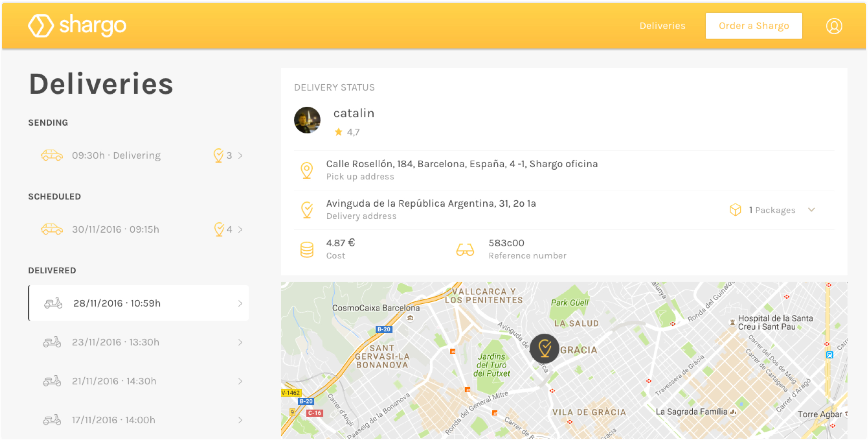Viewport: 868px width, 440px height.
Task: Open the Deliveries navigation item
Action: 662,26
